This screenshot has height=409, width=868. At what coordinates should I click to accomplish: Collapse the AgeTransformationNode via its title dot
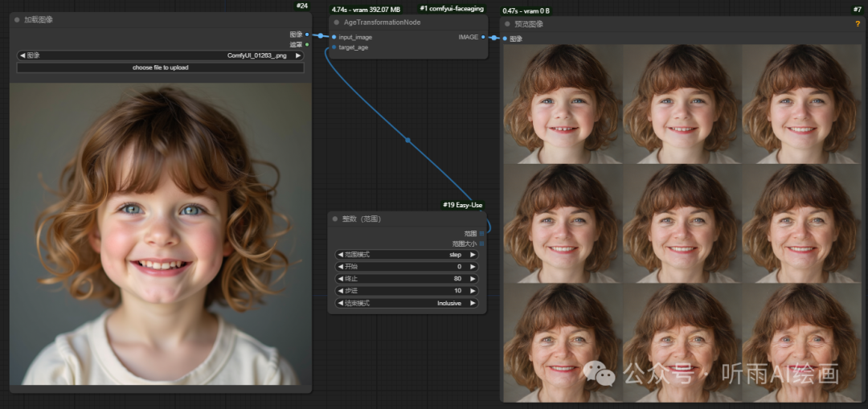pos(337,22)
